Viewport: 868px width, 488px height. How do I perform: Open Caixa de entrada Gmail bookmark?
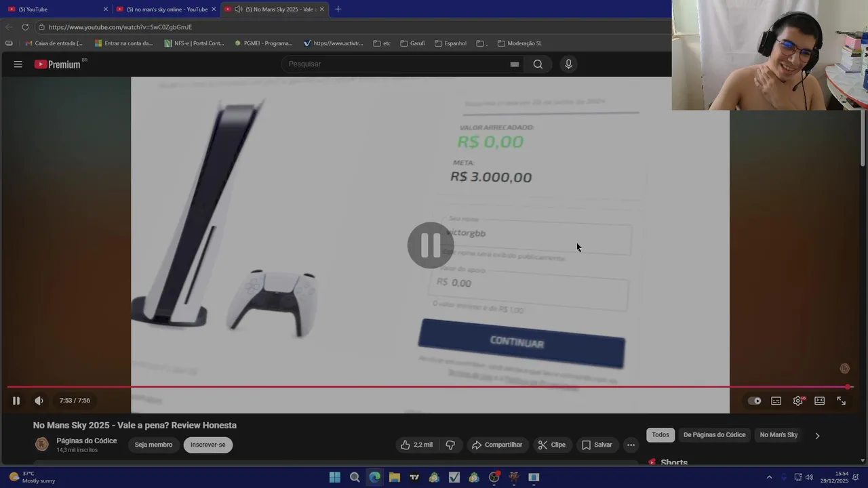[x=54, y=43]
